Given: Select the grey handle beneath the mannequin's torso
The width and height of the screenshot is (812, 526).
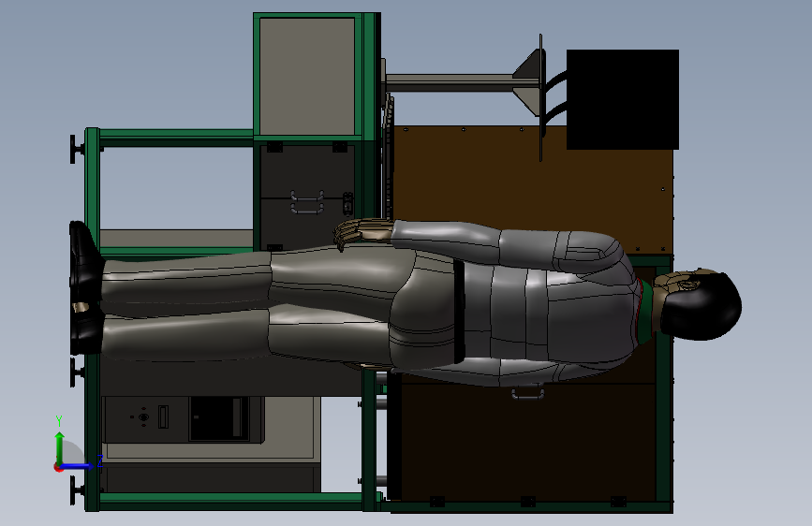Looking at the screenshot, I should click(527, 392).
